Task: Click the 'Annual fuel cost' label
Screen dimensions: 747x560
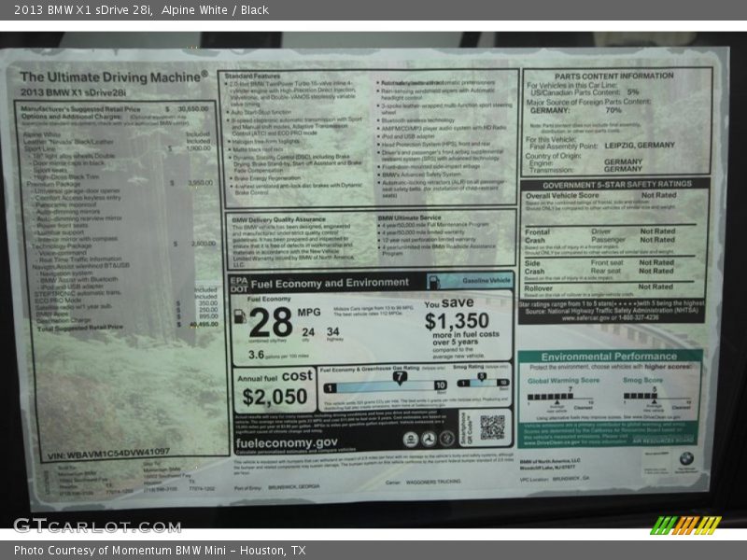Action: point(275,377)
